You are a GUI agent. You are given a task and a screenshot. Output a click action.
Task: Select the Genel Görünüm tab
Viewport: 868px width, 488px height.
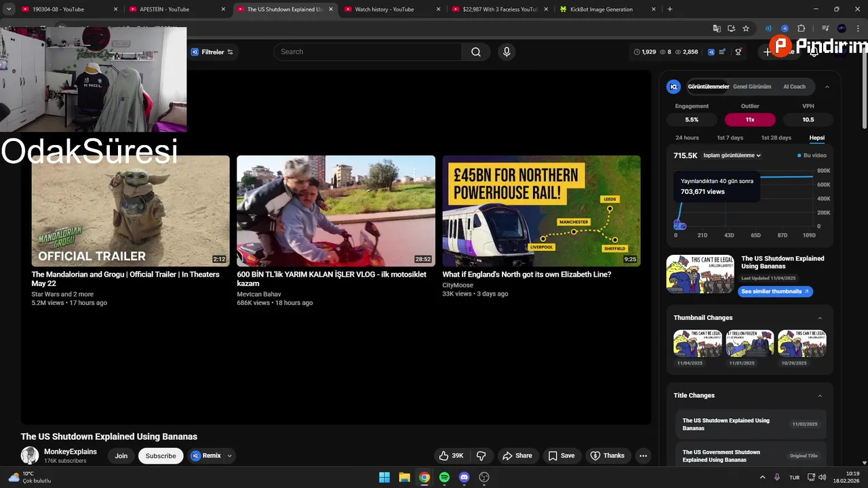tap(752, 87)
